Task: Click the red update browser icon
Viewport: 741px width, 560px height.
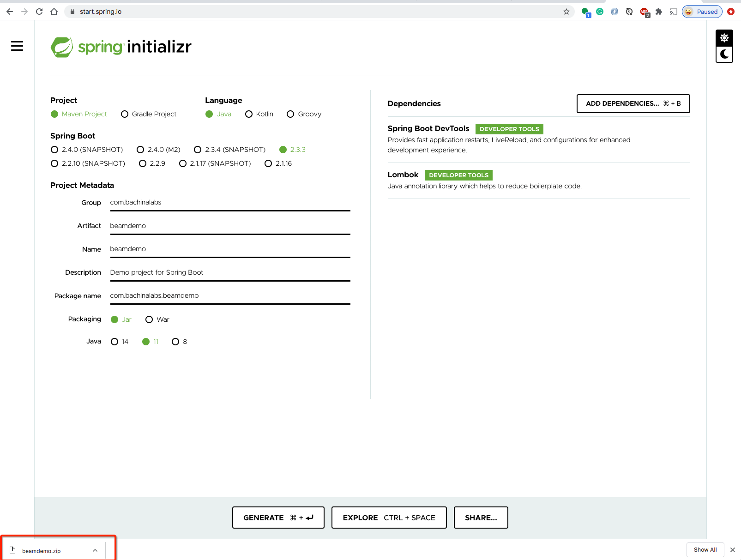Action: 731,12
